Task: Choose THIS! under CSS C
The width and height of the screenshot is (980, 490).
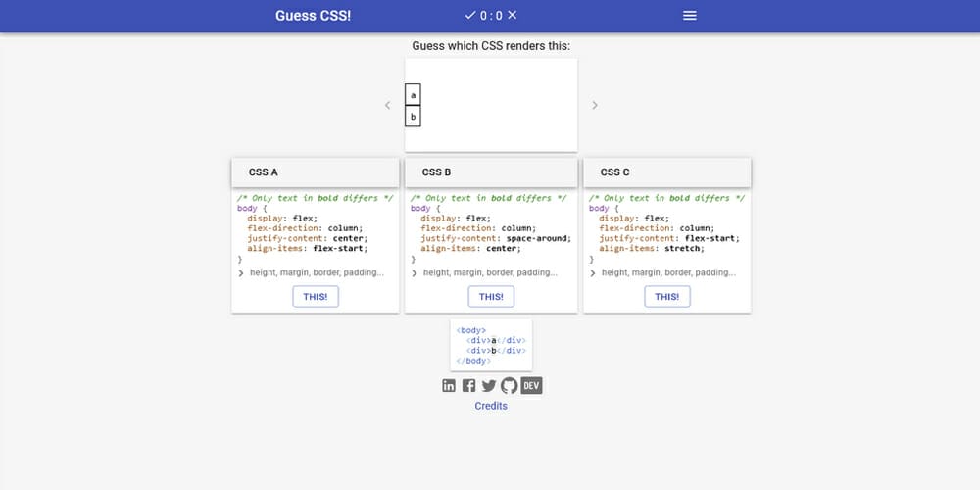Action: [667, 297]
